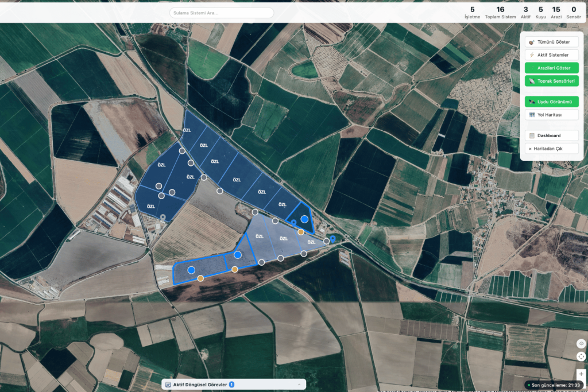This screenshot has height=392, width=588.
Task: Zoom in with the plus button
Action: click(x=581, y=374)
